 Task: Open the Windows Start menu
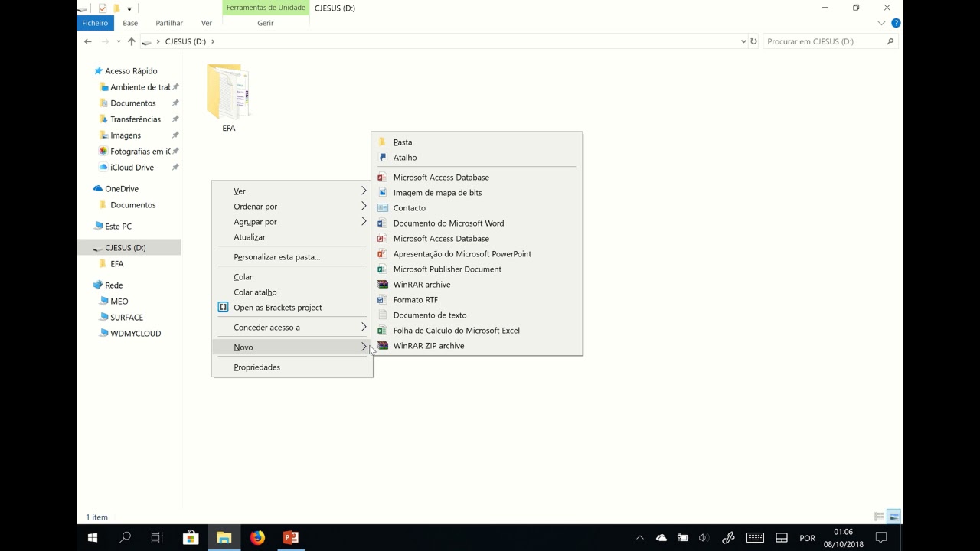click(x=93, y=538)
